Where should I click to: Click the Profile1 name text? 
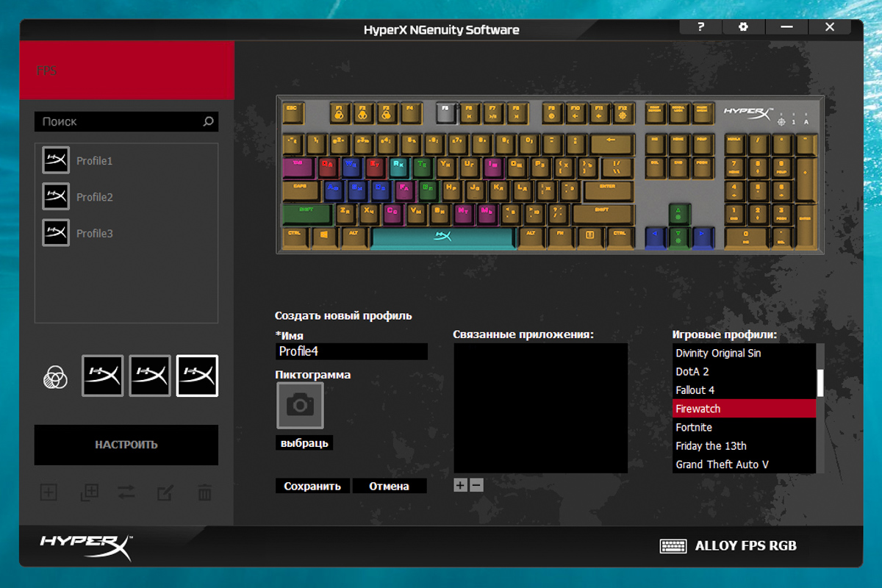pyautogui.click(x=95, y=160)
